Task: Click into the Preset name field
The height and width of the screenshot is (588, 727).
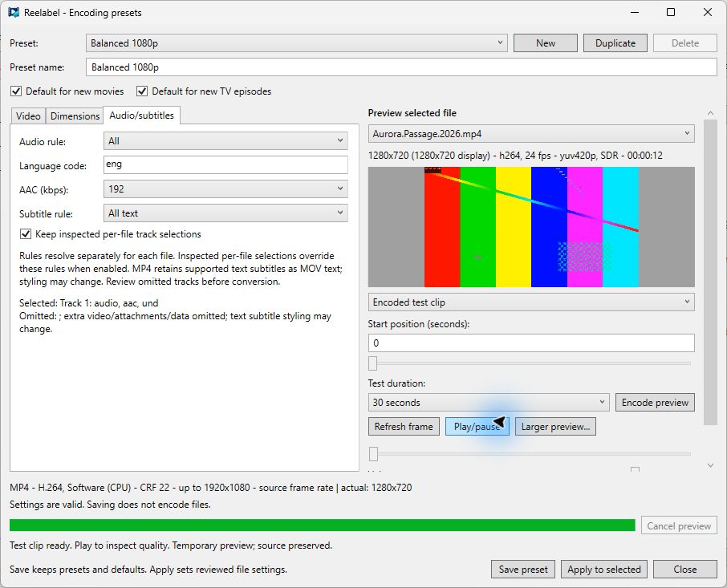Action: click(x=401, y=67)
